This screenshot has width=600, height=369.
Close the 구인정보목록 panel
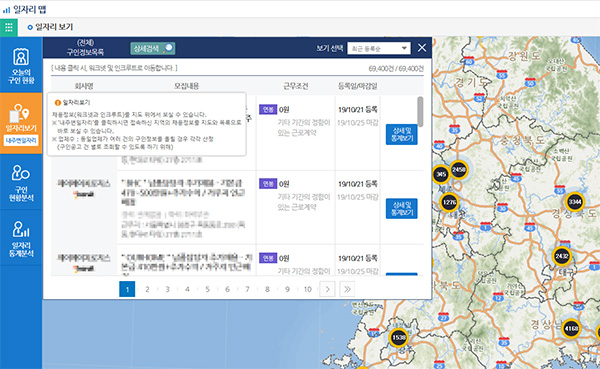point(422,48)
